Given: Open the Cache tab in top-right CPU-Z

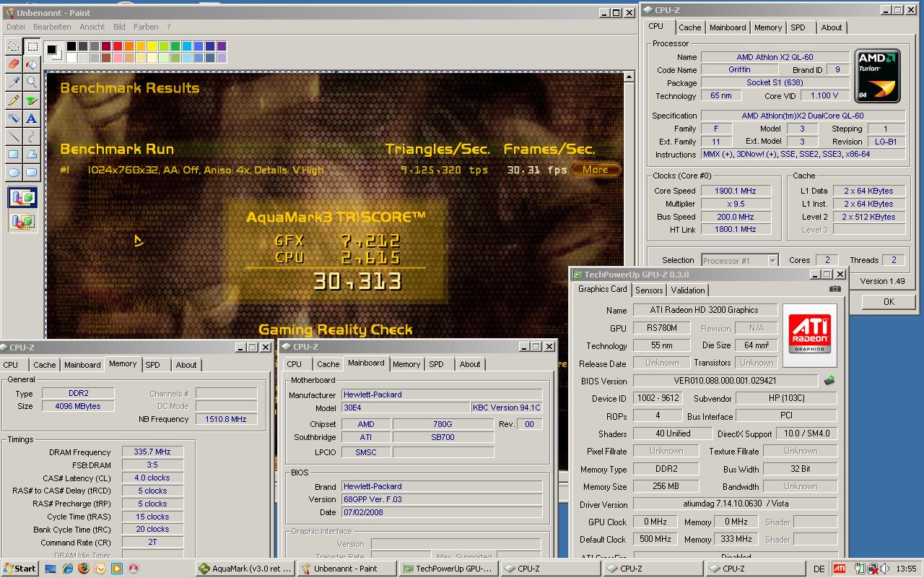Looking at the screenshot, I should pyautogui.click(x=690, y=27).
